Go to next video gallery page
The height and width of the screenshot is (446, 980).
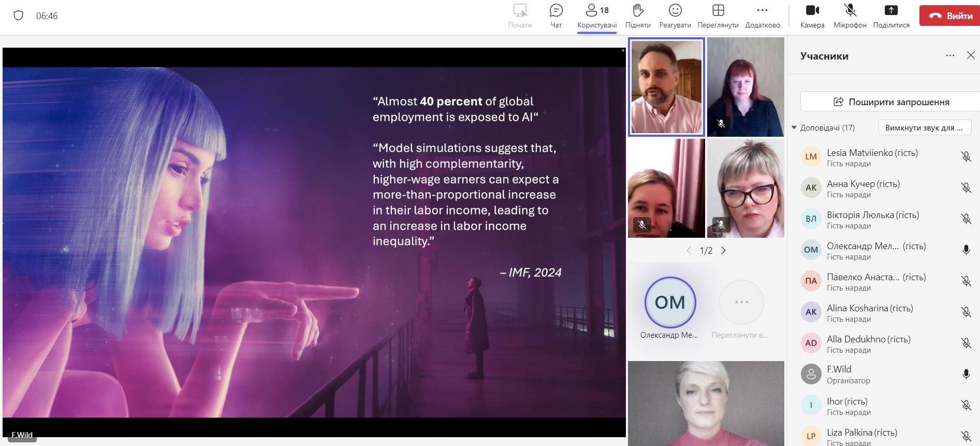[723, 250]
